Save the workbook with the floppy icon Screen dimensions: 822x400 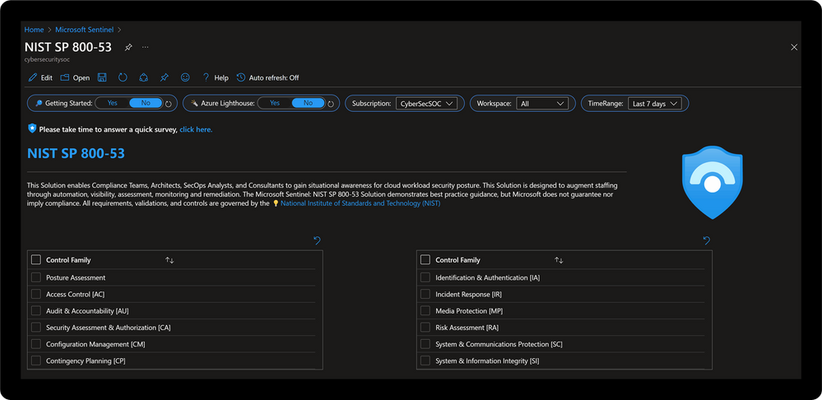pyautogui.click(x=102, y=78)
